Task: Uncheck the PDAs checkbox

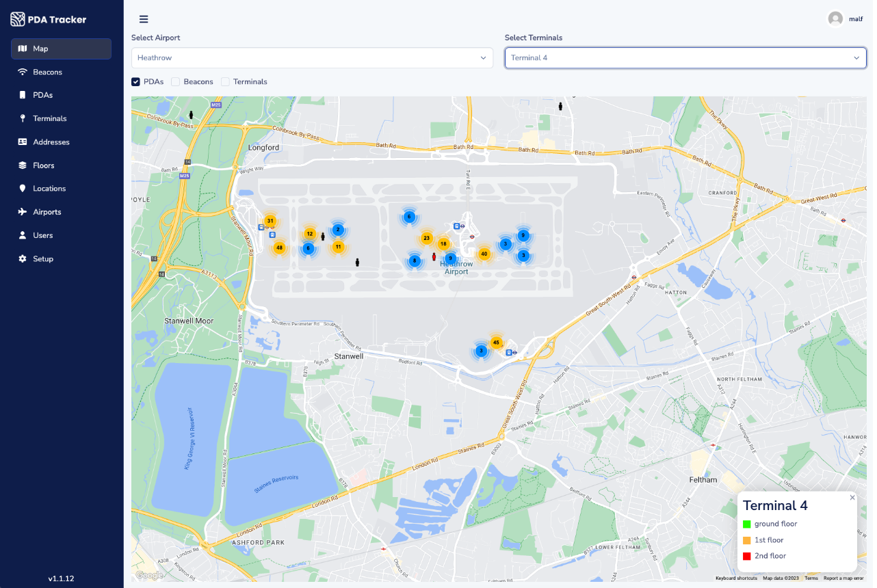Action: click(135, 82)
